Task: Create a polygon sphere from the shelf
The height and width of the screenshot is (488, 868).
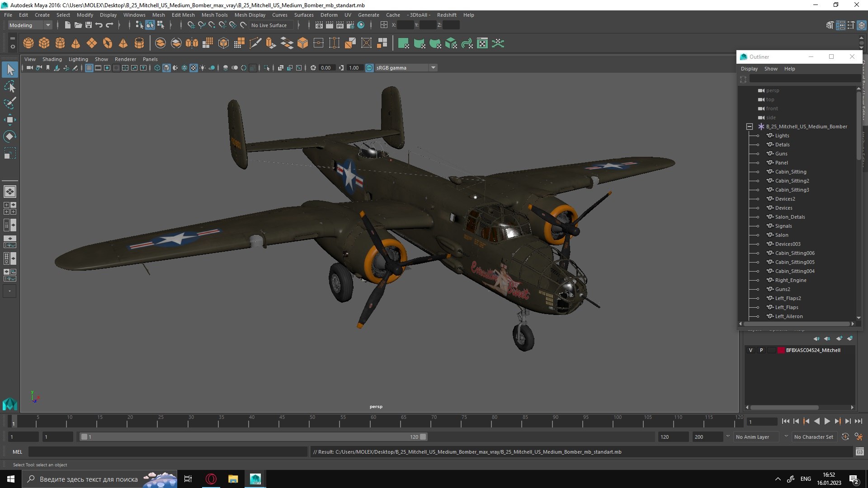Action: [28, 43]
